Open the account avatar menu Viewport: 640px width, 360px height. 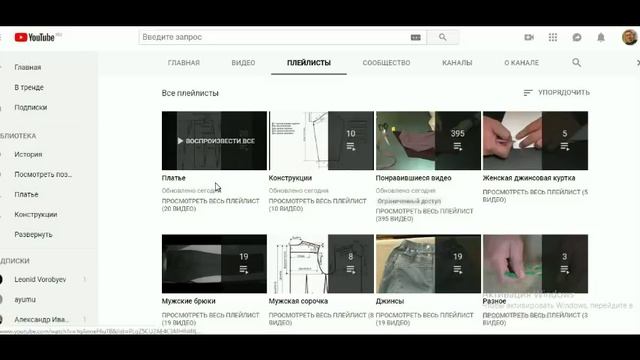click(x=629, y=37)
